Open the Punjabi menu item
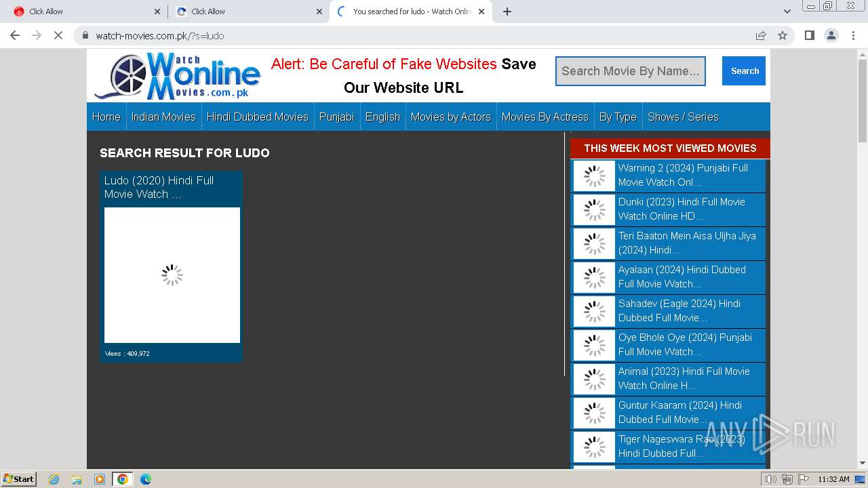The height and width of the screenshot is (488, 868). pos(337,117)
